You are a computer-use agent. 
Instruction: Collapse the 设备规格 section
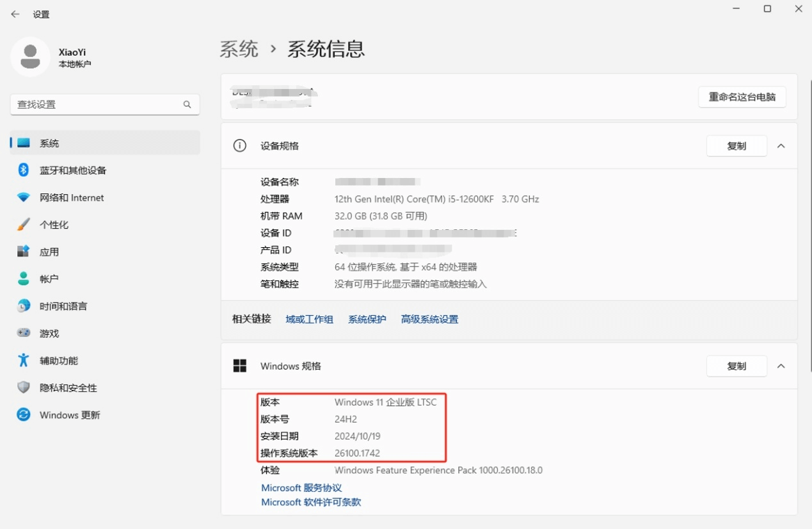pyautogui.click(x=781, y=145)
